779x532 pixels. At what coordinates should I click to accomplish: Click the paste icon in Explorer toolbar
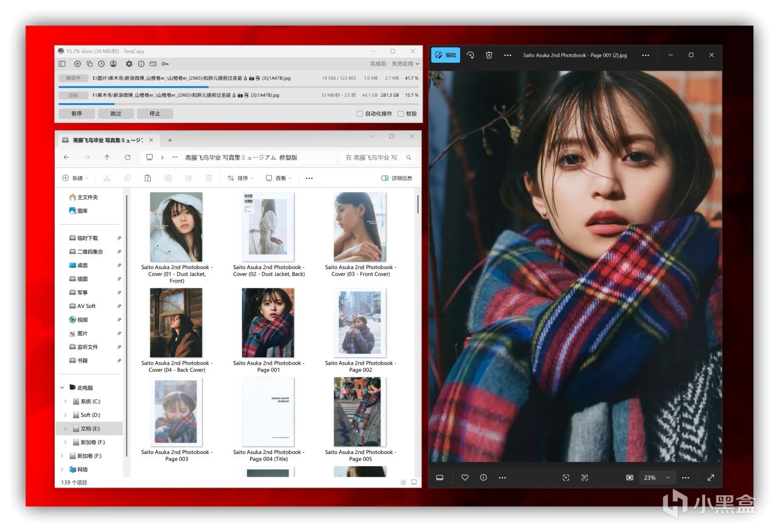(x=147, y=178)
